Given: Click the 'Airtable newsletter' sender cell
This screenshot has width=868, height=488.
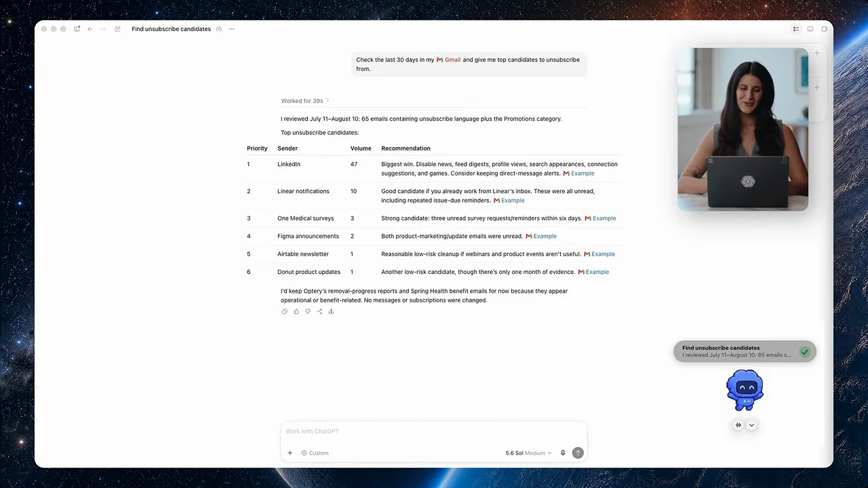Looking at the screenshot, I should tap(303, 254).
